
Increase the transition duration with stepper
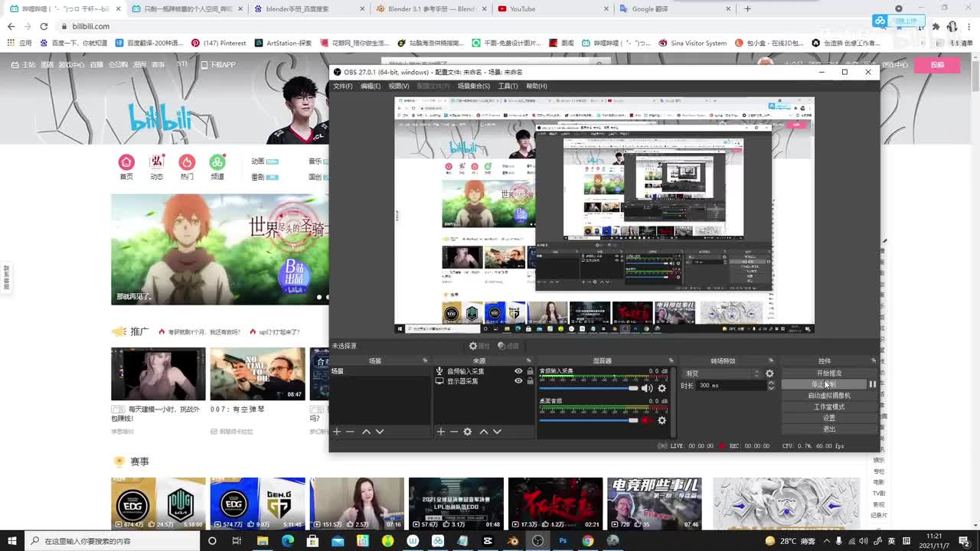[771, 383]
